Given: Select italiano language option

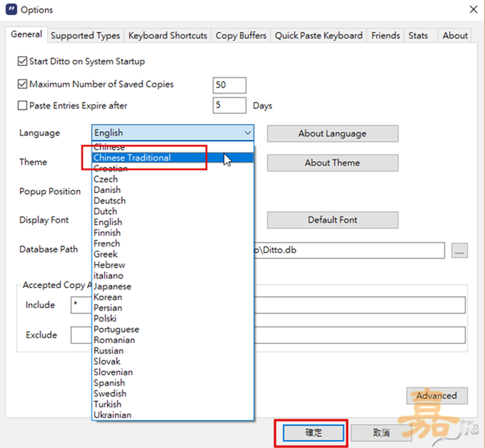Looking at the screenshot, I should point(173,276).
